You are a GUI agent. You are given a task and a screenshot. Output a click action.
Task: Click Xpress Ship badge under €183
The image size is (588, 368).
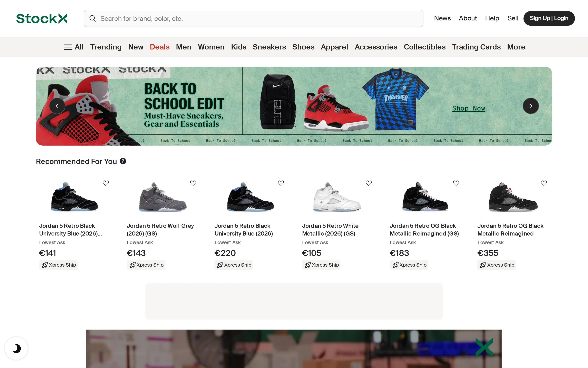[x=409, y=265]
